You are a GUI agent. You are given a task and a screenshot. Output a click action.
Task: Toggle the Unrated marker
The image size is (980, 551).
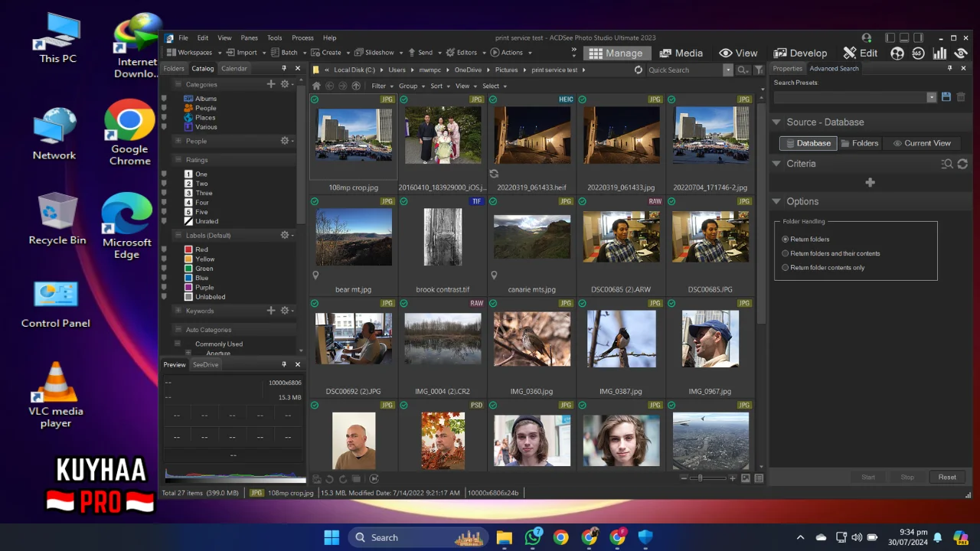164,221
